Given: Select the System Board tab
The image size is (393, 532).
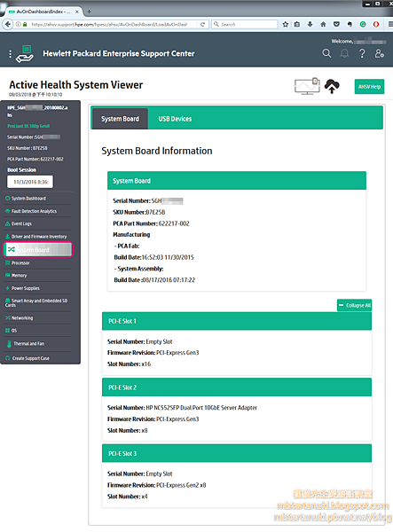Looking at the screenshot, I should click(x=120, y=119).
